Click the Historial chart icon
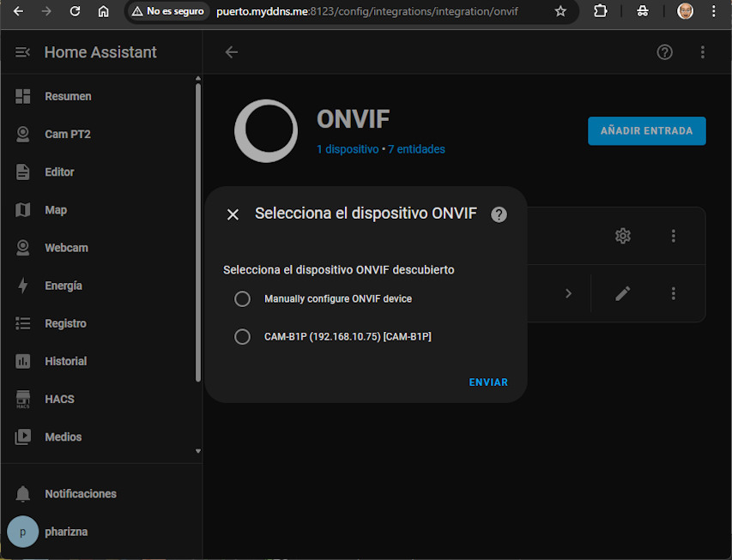This screenshot has height=560, width=732. [23, 361]
